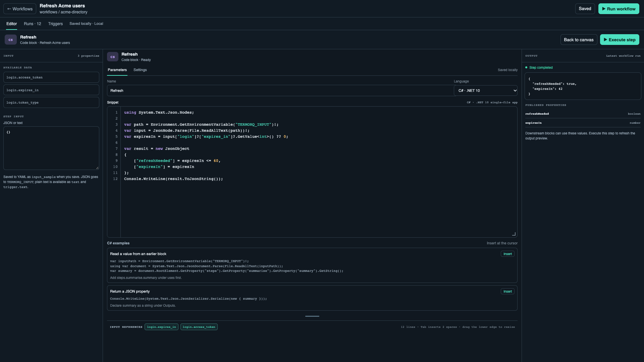Click the Name field containing Refresh

click(280, 90)
